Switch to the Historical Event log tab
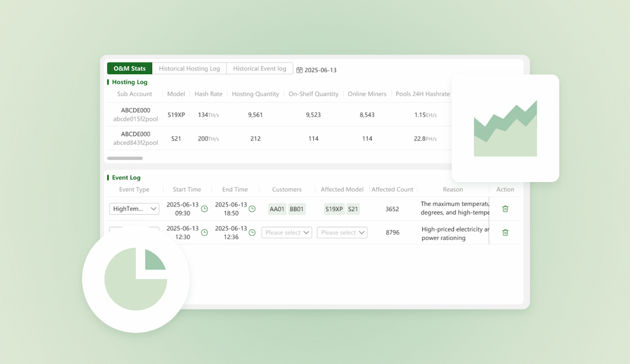 point(260,68)
